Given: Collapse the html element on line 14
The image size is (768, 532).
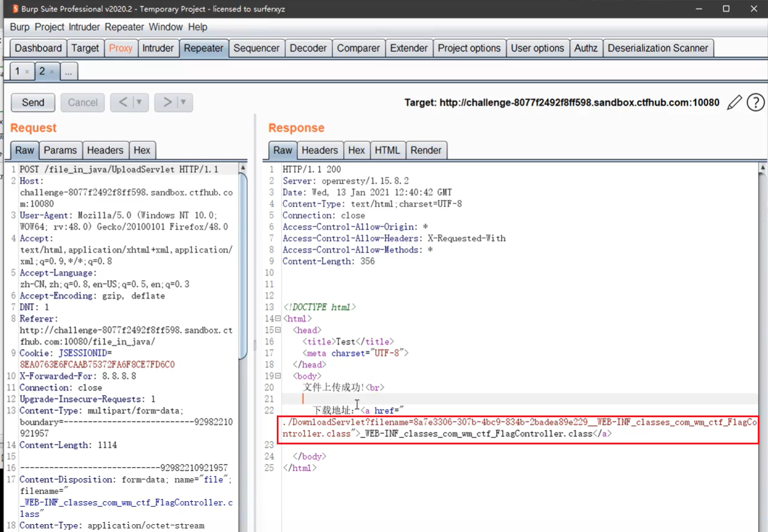Looking at the screenshot, I should tap(278, 318).
